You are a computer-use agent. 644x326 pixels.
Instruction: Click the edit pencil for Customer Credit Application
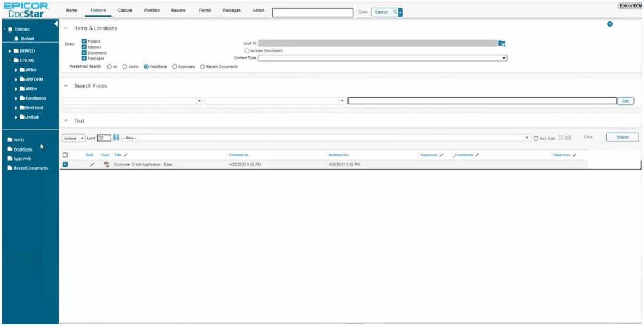pos(91,165)
